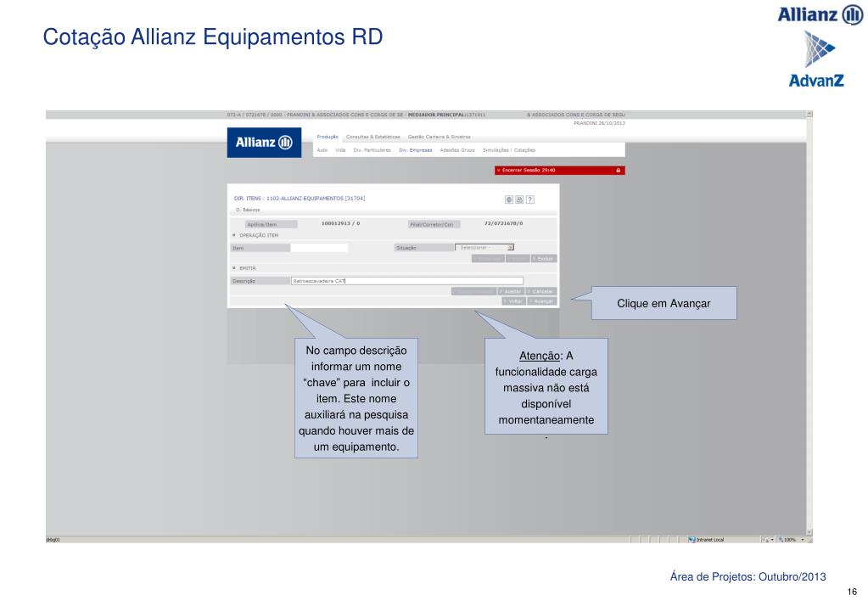
Task: Click Intranet Local status bar zone
Action: 706,540
